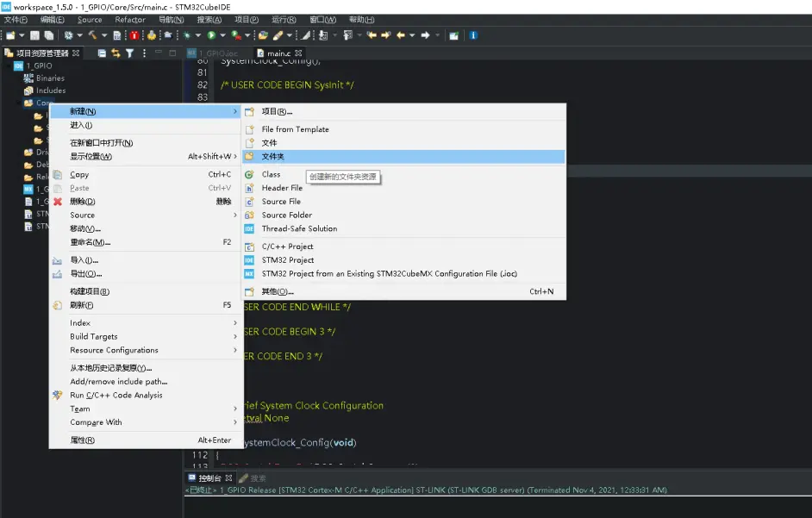Screen dimensions: 812x518
Task: Click the red Terminate toolbar icon
Action: pyautogui.click(x=134, y=35)
